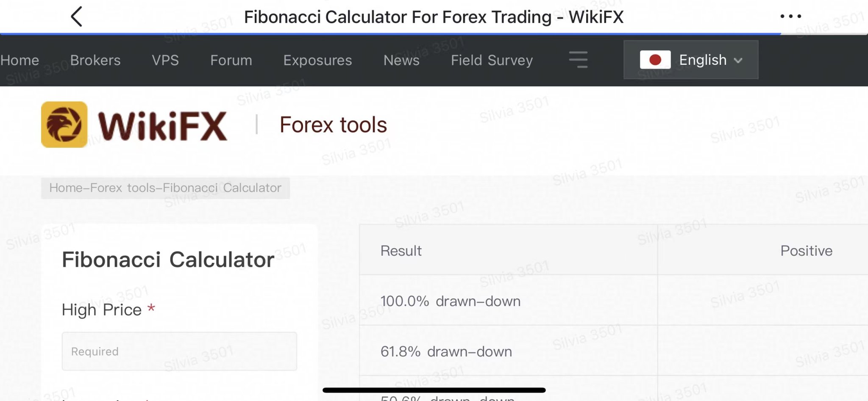The width and height of the screenshot is (868, 401).
Task: Go to Field Survey
Action: point(492,60)
